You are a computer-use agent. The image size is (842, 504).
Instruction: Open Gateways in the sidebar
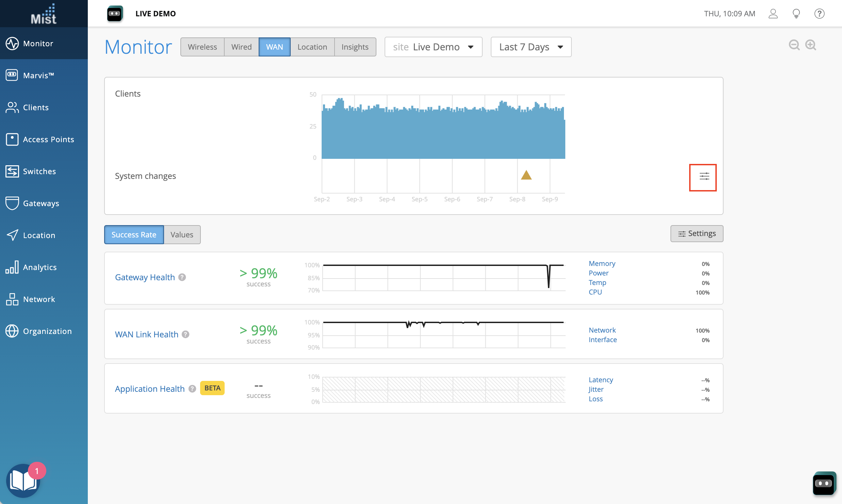point(41,203)
